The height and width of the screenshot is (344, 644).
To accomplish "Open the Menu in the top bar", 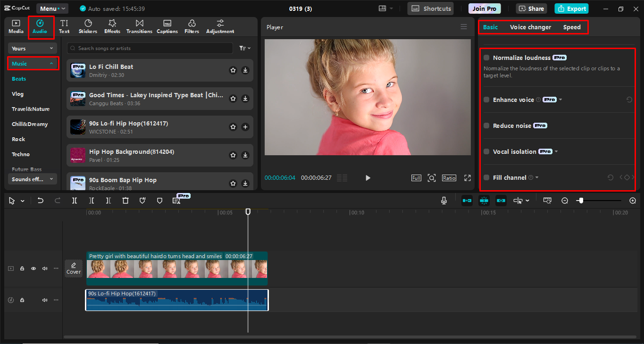I will (52, 8).
